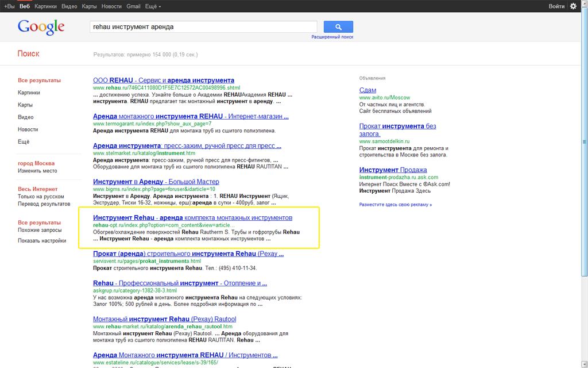Expand the Ещё dropdown in top bar

pos(153,6)
